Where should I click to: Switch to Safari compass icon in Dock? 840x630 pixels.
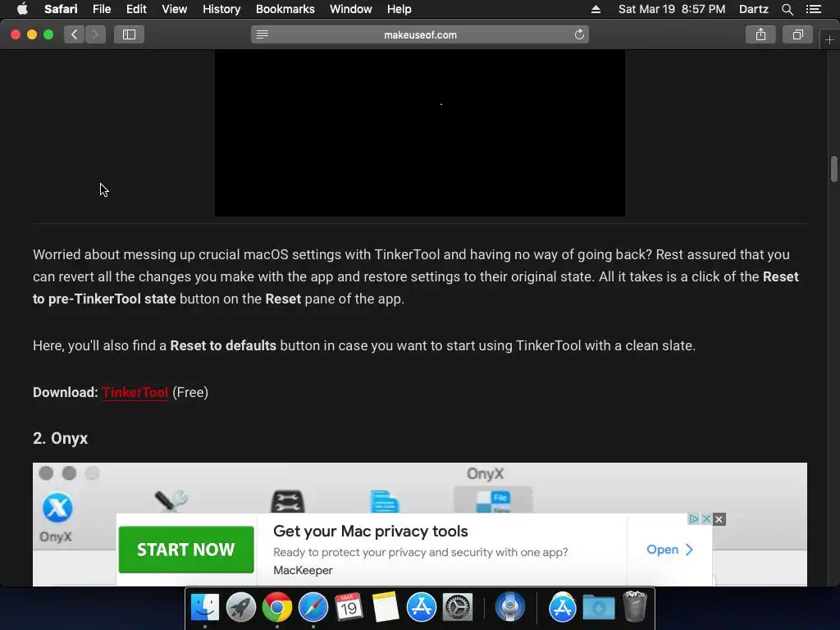(x=313, y=607)
